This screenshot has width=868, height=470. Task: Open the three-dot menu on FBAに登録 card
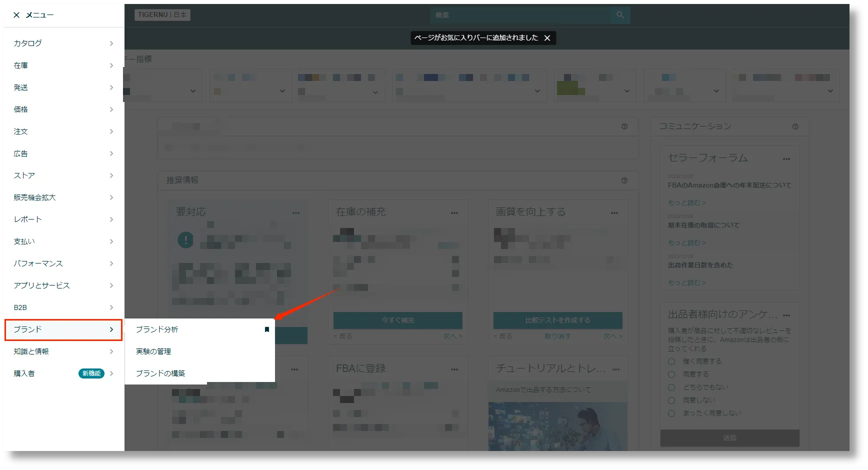(x=454, y=369)
